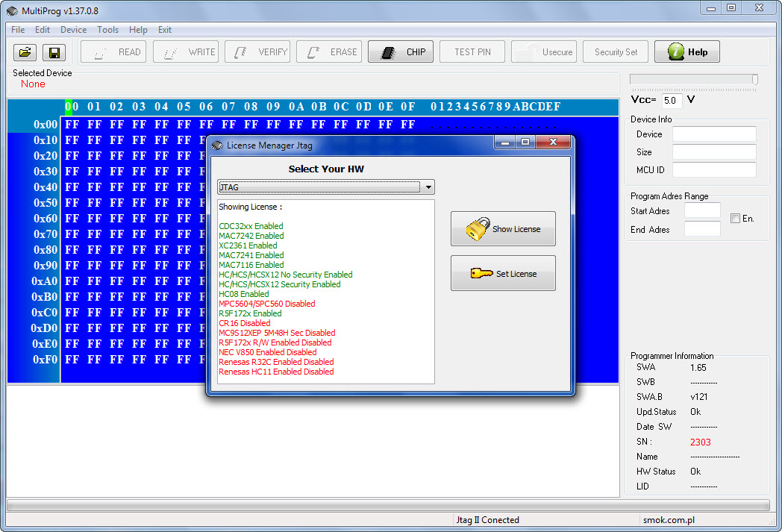Click the Exit menu item
This screenshot has width=782, height=532.
coord(165,30)
